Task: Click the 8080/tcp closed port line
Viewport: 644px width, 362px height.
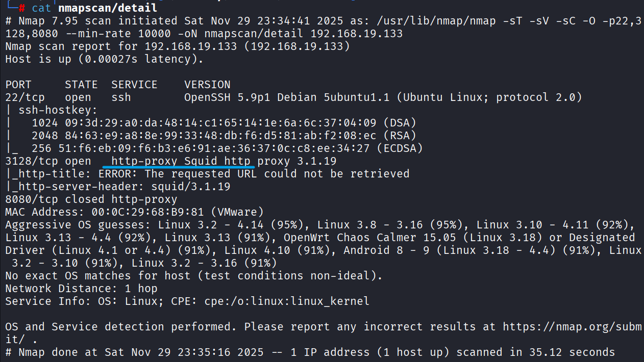Action: [91, 199]
